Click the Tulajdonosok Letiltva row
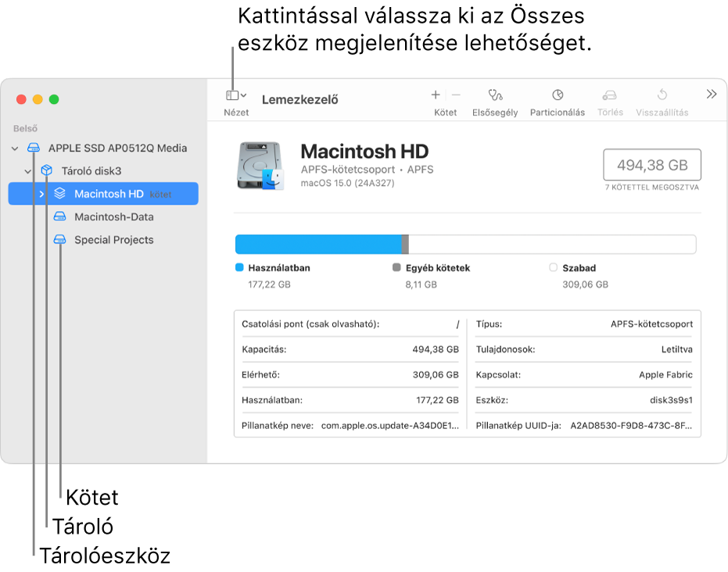 pos(584,349)
